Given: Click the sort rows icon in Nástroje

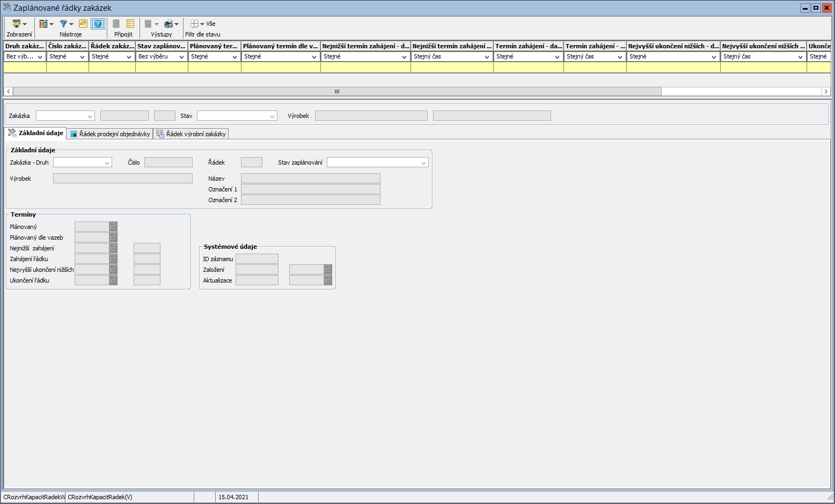Looking at the screenshot, I should pyautogui.click(x=43, y=24).
